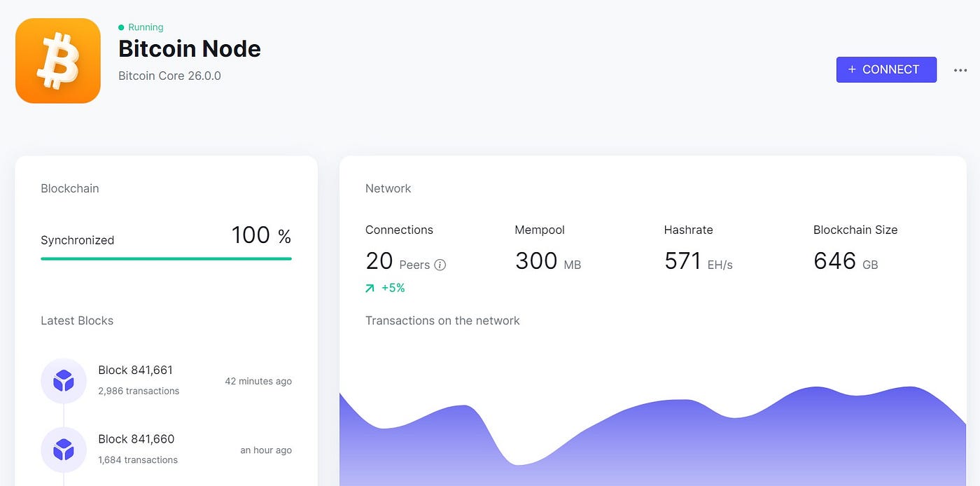Viewport: 980px width, 486px height.
Task: Click the 42 minutes ago timestamp
Action: pyautogui.click(x=258, y=381)
